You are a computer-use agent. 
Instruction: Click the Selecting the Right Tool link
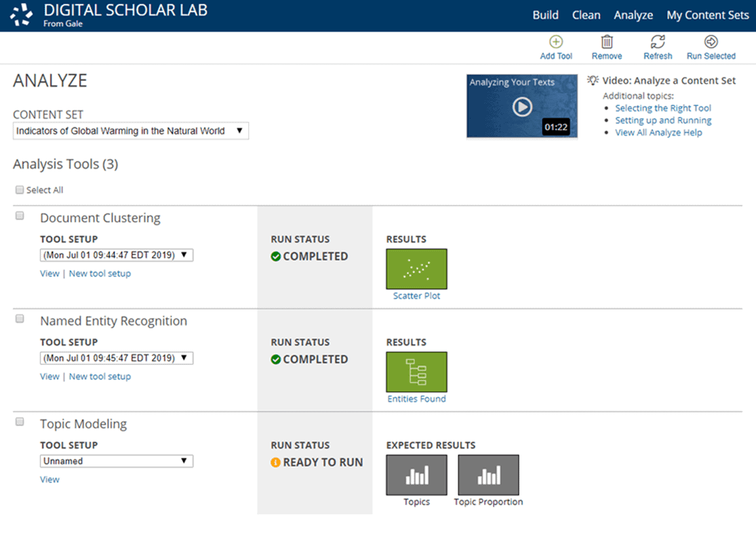coord(662,108)
